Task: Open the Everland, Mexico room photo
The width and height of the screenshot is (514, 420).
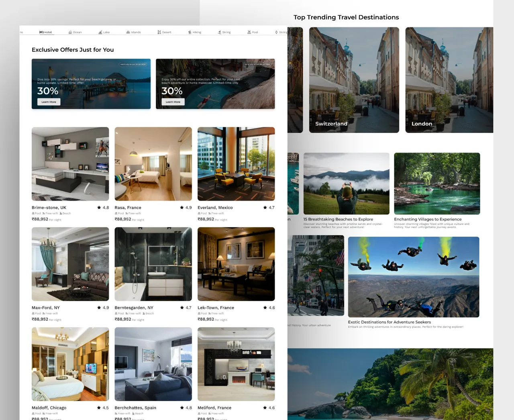Action: pyautogui.click(x=236, y=164)
